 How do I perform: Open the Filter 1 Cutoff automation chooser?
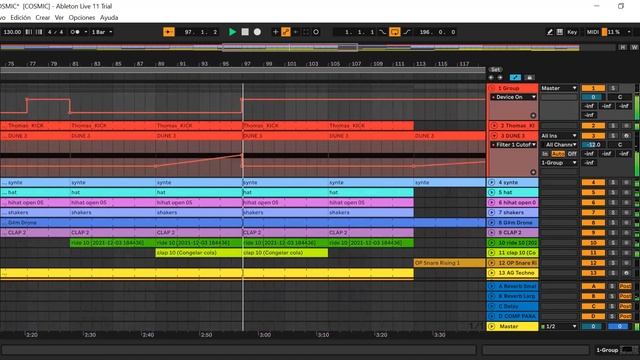pyautogui.click(x=513, y=144)
